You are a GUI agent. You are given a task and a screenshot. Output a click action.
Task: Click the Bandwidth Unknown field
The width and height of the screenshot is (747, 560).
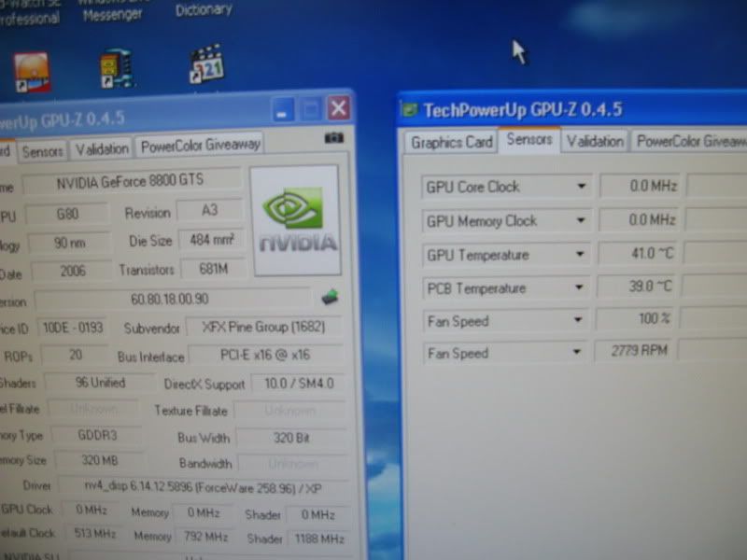[x=292, y=464]
